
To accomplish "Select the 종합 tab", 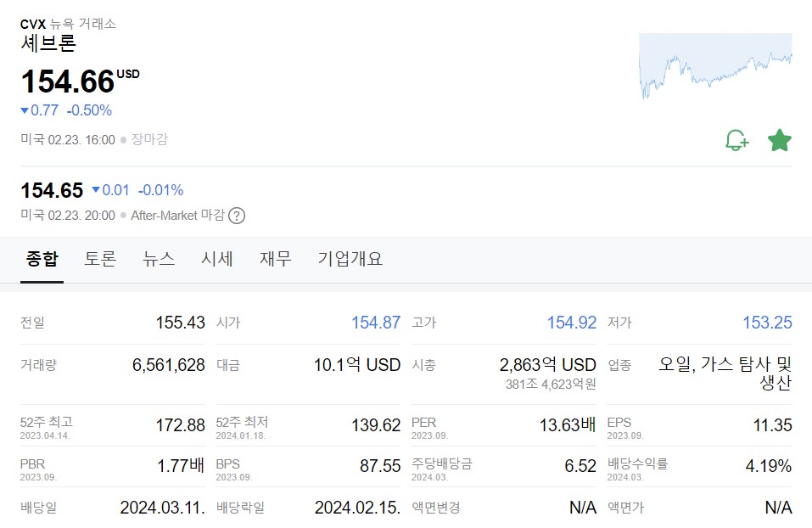I will point(42,258).
